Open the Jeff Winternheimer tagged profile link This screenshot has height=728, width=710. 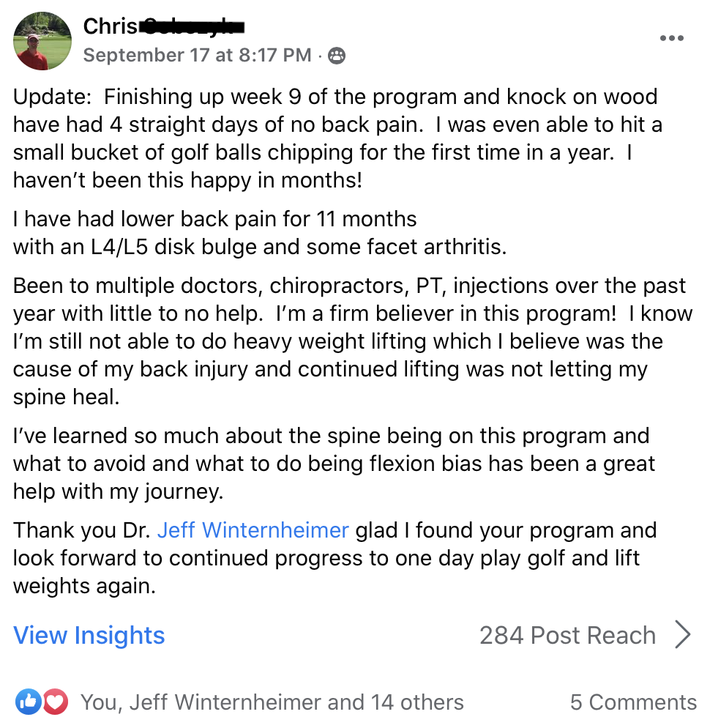click(x=253, y=530)
